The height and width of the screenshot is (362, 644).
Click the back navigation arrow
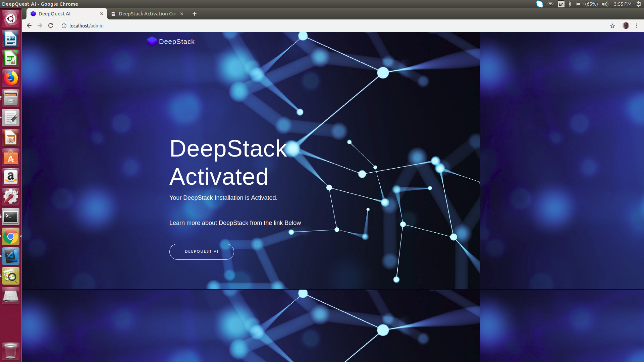[29, 25]
